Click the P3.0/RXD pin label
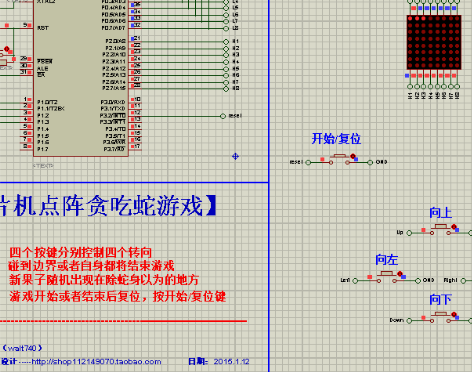Image resolution: width=472 pixels, height=372 pixels. coord(113,102)
